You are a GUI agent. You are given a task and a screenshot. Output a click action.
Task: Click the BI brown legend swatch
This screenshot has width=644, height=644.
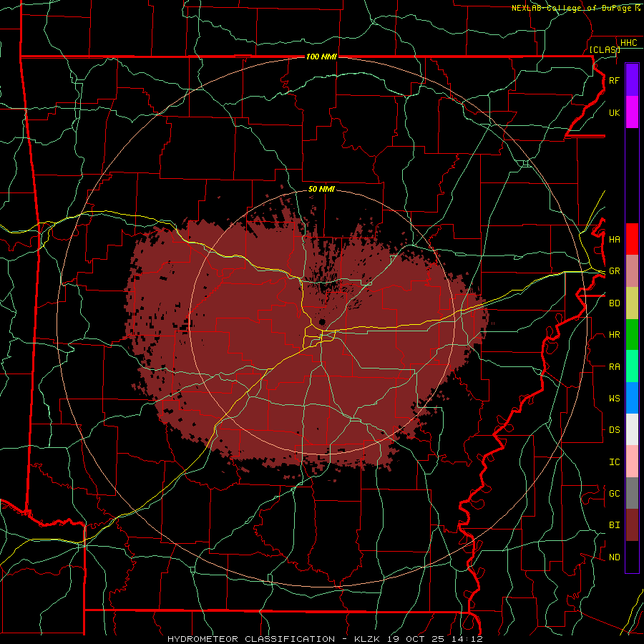pyautogui.click(x=632, y=525)
